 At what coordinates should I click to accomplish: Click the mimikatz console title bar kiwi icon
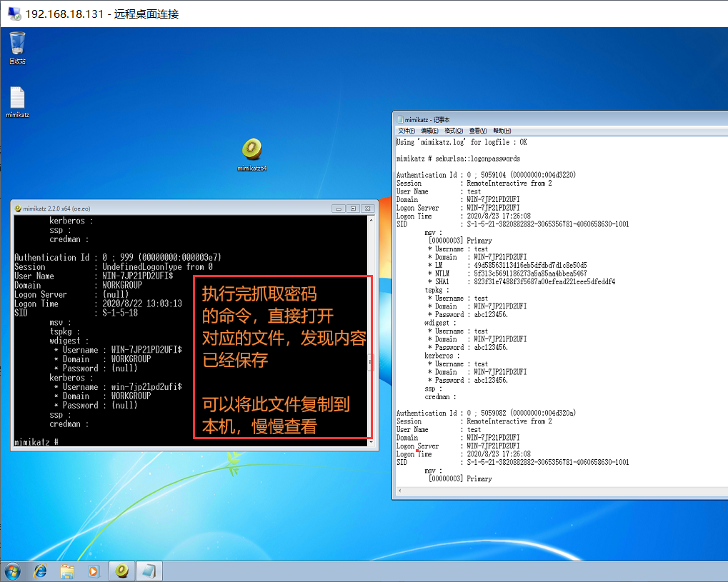(18, 209)
